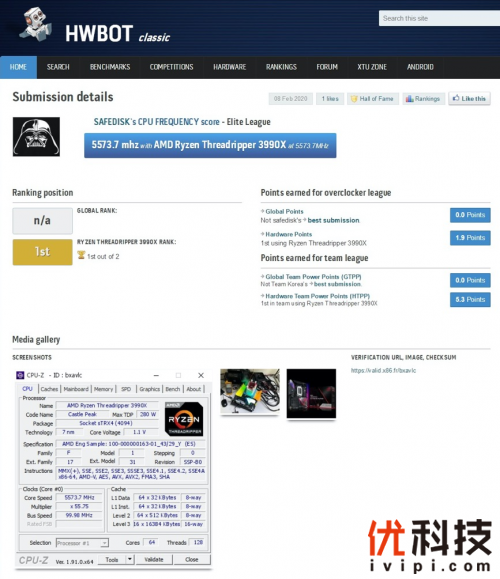Click the Bus Speed 99.98 MHz value
500x579 pixels.
pyautogui.click(x=79, y=515)
